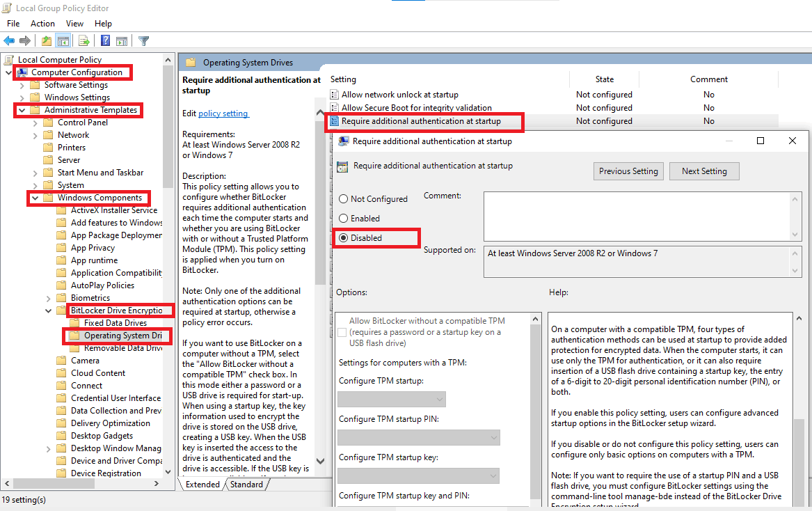This screenshot has height=511, width=812.
Task: Tick Allow BitLocker without a compatible TPM checkbox
Action: [342, 332]
